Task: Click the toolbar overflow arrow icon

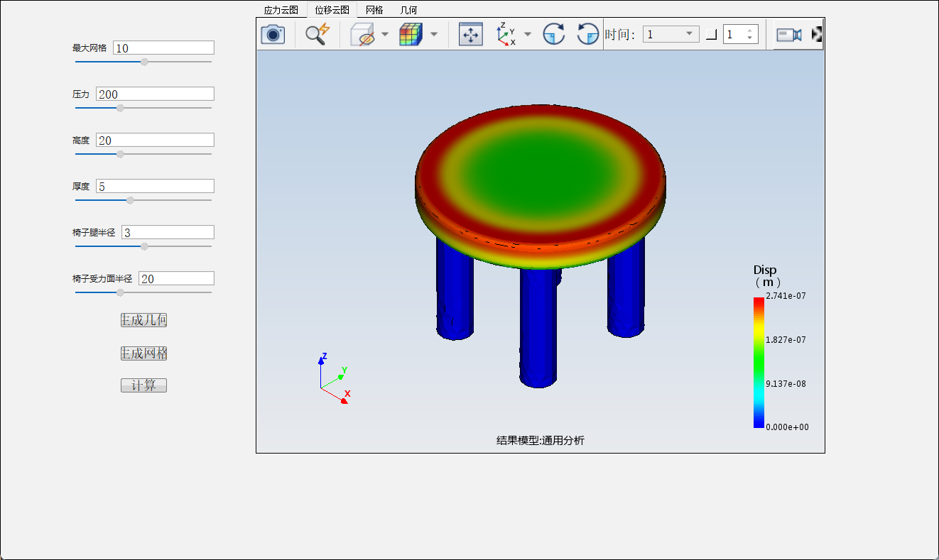Action: click(817, 34)
